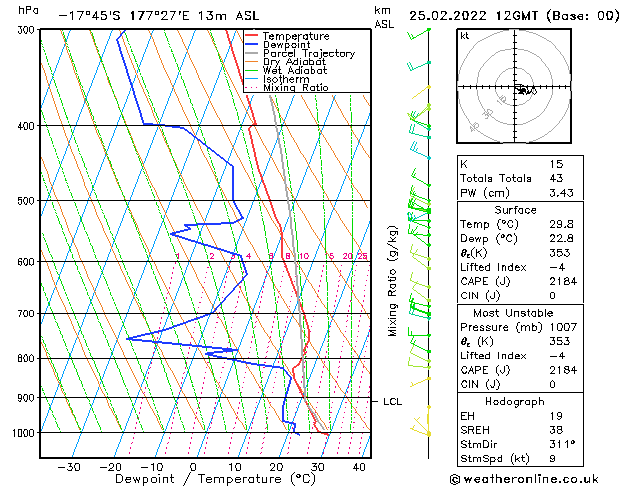Click the 700 hPa pressure axis label

(x=28, y=314)
